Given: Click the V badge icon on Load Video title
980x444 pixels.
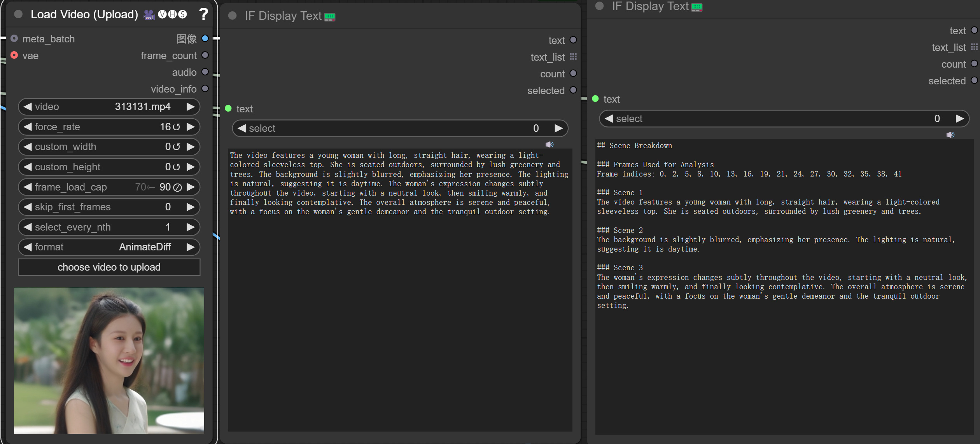Looking at the screenshot, I should [x=163, y=14].
